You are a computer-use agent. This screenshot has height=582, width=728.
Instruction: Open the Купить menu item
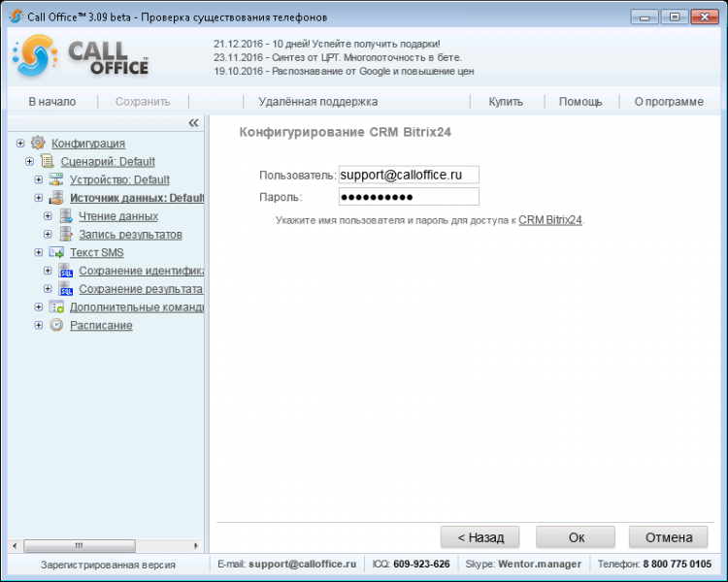(x=506, y=102)
